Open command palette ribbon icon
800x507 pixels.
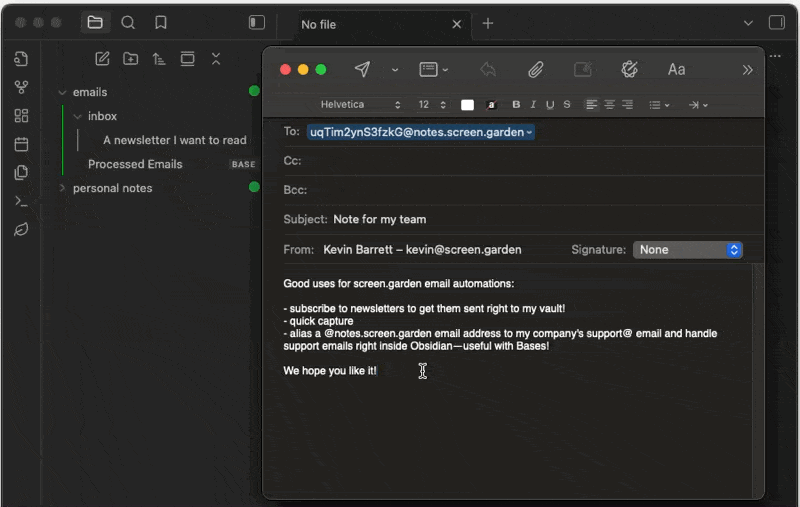21,201
